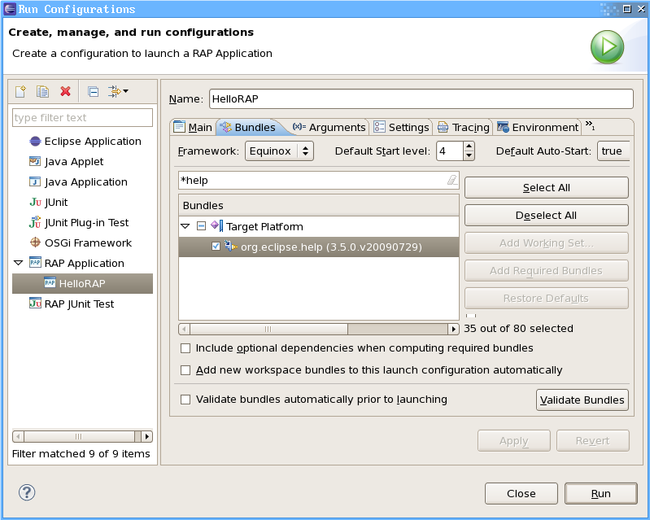Screen dimensions: 650x520
Task: Click the Tracing tab icon
Action: tap(443, 127)
